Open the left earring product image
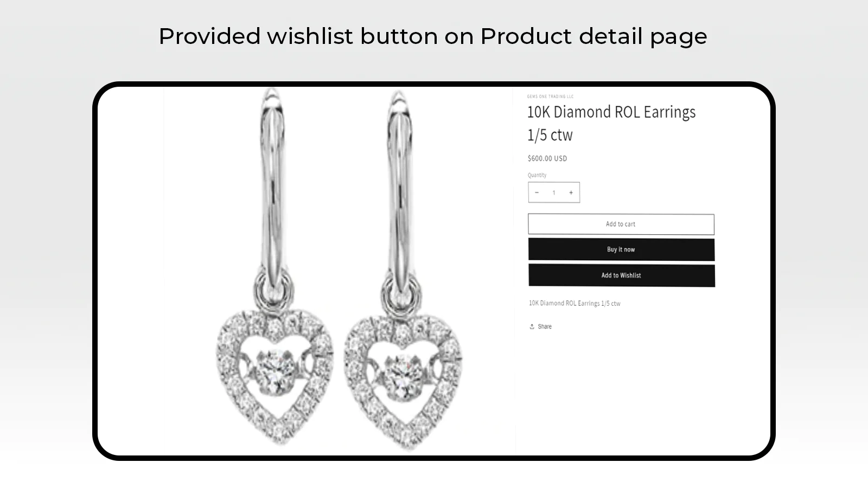 pyautogui.click(x=275, y=268)
